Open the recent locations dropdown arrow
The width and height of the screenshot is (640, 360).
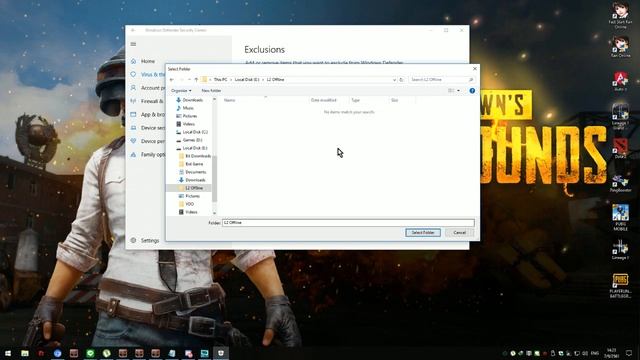(189, 80)
